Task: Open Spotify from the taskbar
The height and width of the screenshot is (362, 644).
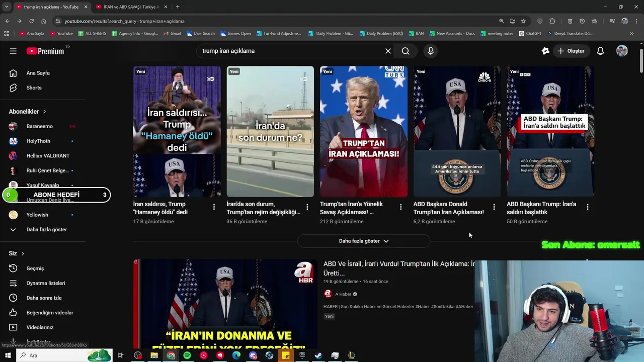Action: click(x=187, y=355)
